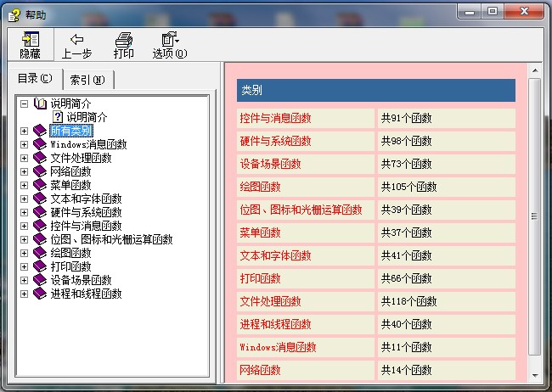Open the 硬件与系统函数 link in the table

click(x=275, y=141)
